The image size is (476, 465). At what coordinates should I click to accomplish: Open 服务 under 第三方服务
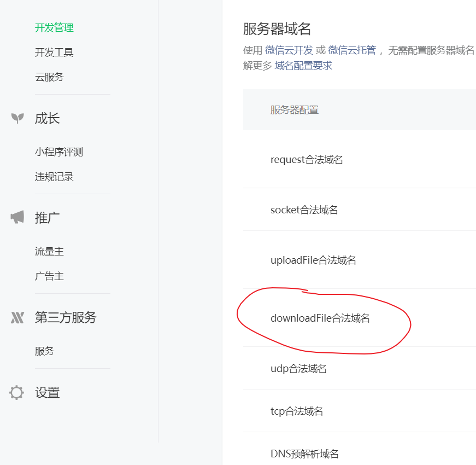pyautogui.click(x=44, y=351)
